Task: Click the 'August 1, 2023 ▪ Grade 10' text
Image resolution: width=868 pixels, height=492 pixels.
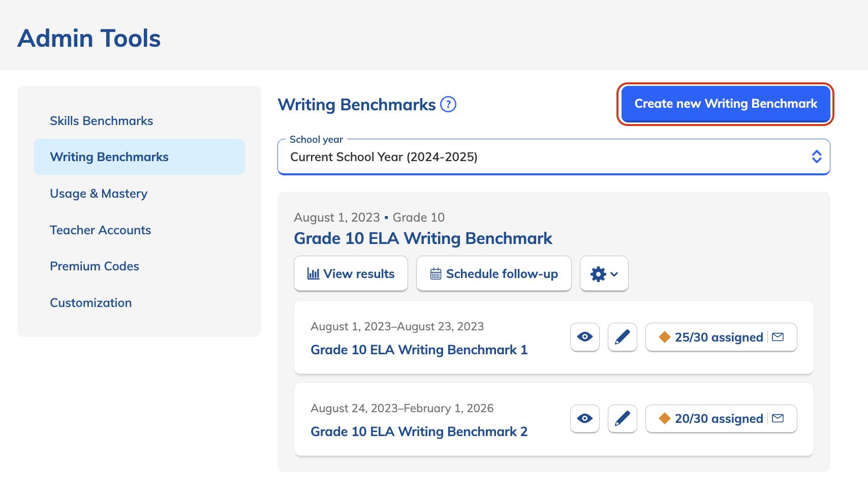Action: click(369, 218)
